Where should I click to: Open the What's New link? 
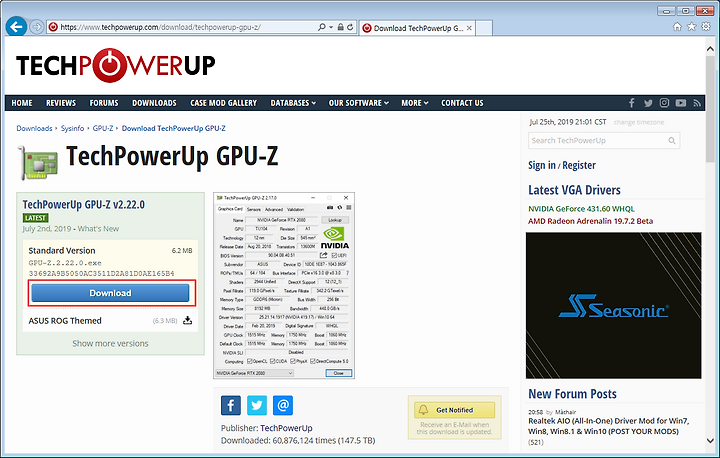(x=98, y=229)
